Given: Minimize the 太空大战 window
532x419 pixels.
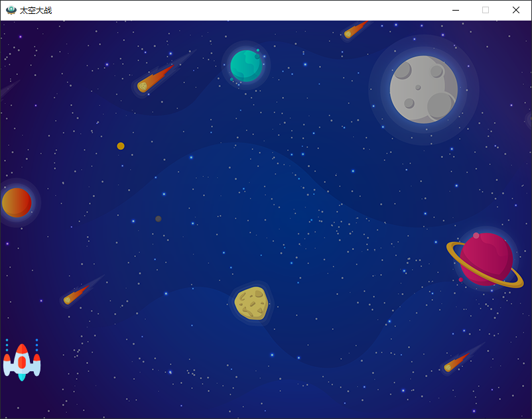Looking at the screenshot, I should (x=456, y=10).
